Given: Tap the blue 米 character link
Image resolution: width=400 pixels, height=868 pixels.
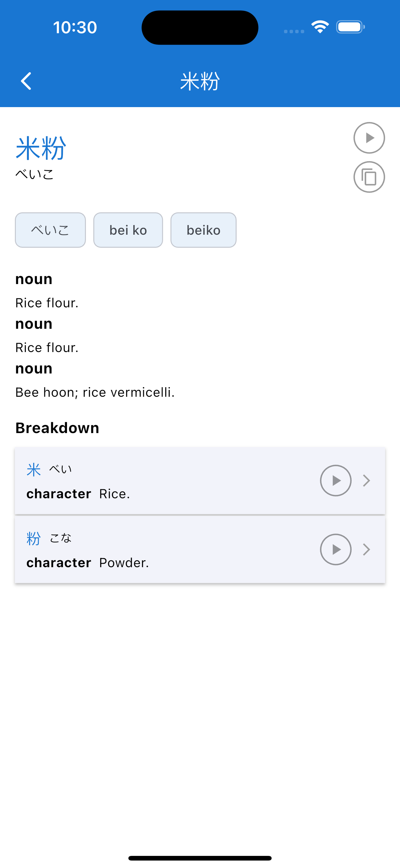Looking at the screenshot, I should pyautogui.click(x=34, y=469).
